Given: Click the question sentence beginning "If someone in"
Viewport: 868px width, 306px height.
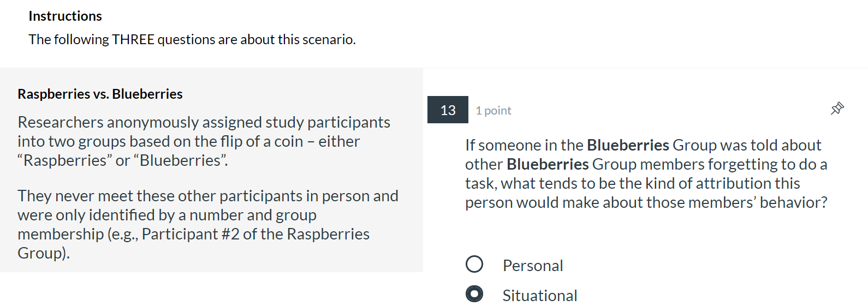Looking at the screenshot, I should [x=646, y=173].
